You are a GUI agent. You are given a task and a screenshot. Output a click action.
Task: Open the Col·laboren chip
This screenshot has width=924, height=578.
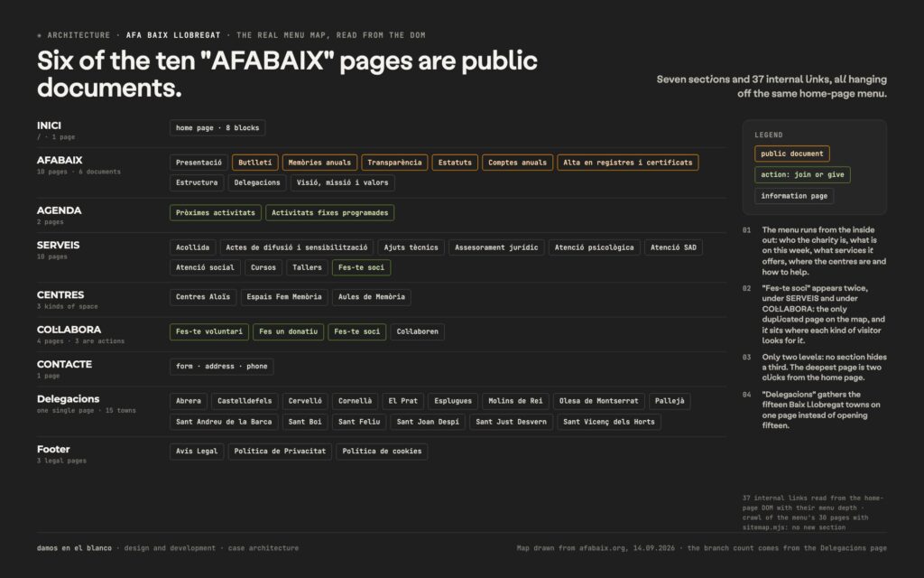417,332
